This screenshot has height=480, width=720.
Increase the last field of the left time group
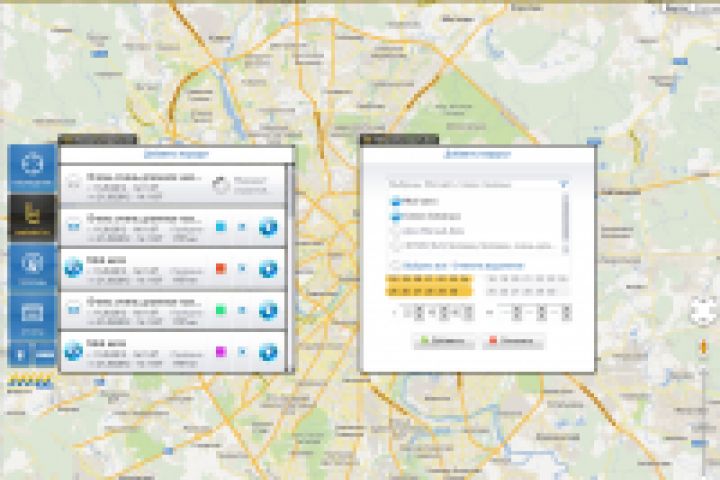[468, 309]
